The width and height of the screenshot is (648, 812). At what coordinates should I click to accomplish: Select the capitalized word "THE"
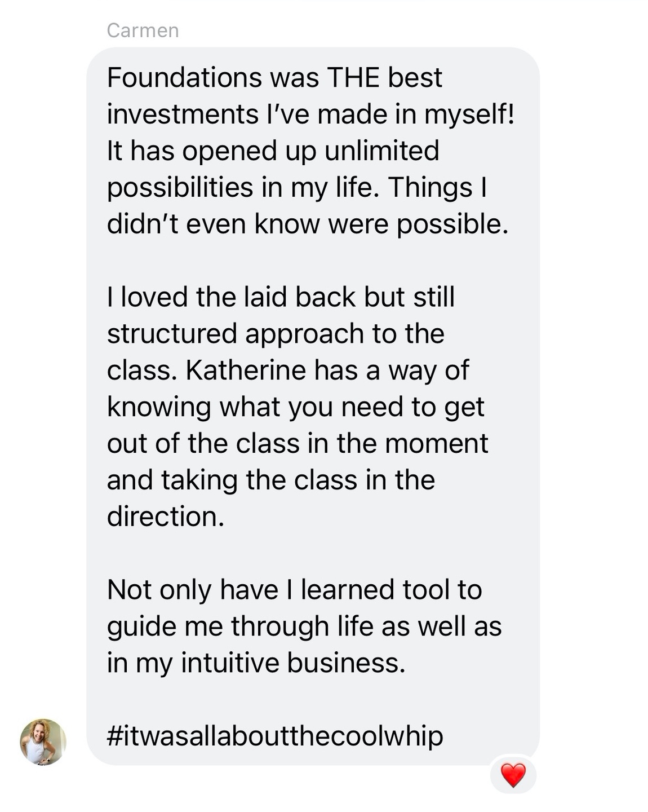353,78
